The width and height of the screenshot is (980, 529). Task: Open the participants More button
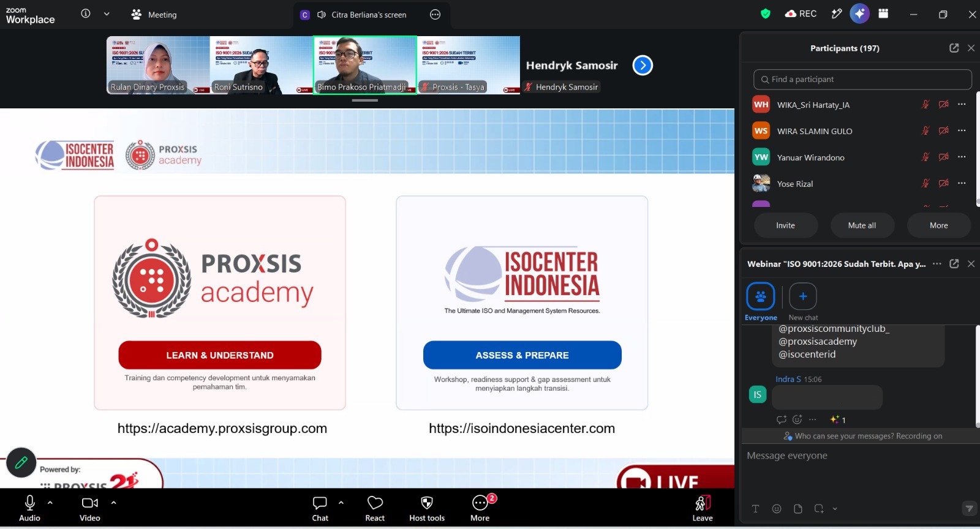pos(939,225)
